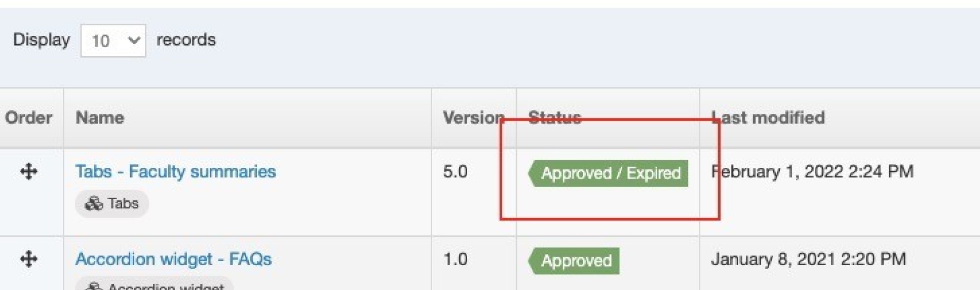This screenshot has height=290, width=980.
Task: Click the cubes icon in the Tabs badge
Action: tap(94, 204)
